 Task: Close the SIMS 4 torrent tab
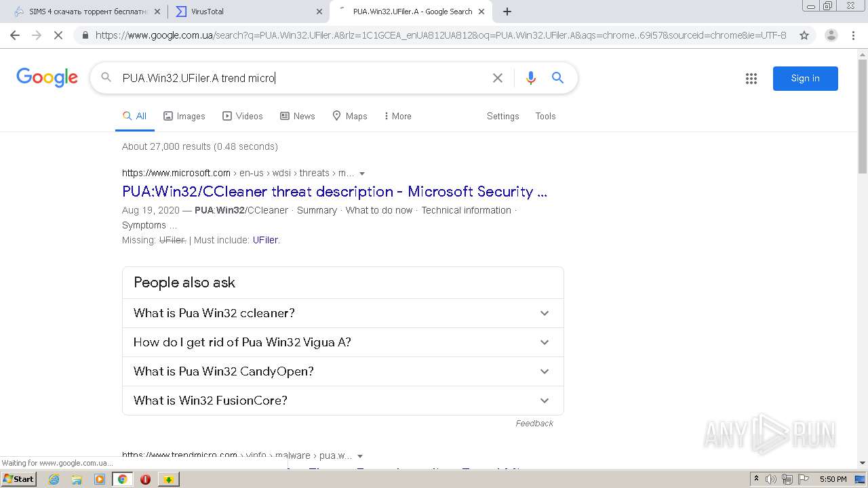click(x=157, y=12)
